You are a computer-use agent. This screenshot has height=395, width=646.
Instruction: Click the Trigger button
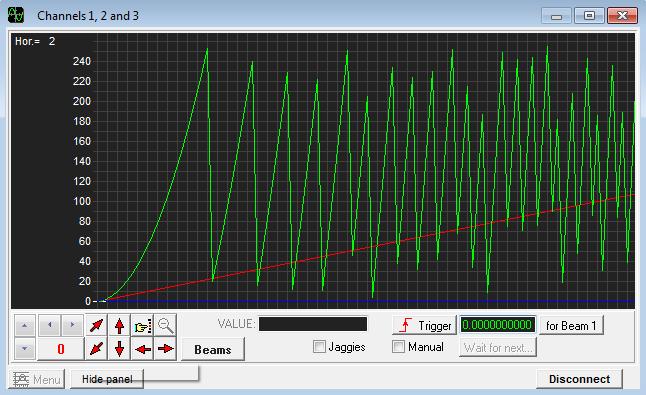point(425,325)
